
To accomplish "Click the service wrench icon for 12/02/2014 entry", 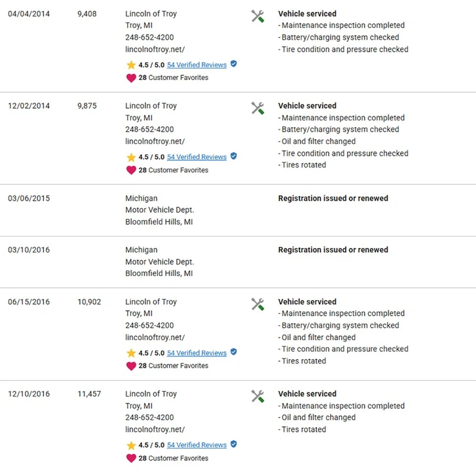I will pyautogui.click(x=258, y=109).
